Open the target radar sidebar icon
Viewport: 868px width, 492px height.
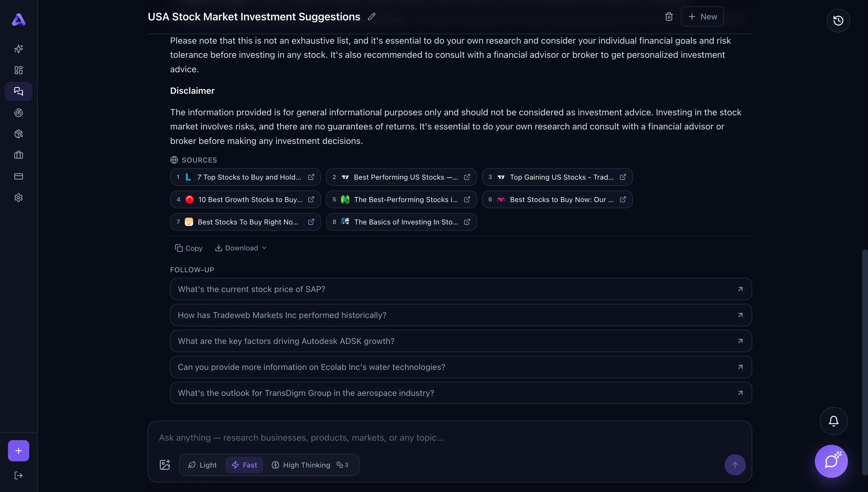[19, 112]
